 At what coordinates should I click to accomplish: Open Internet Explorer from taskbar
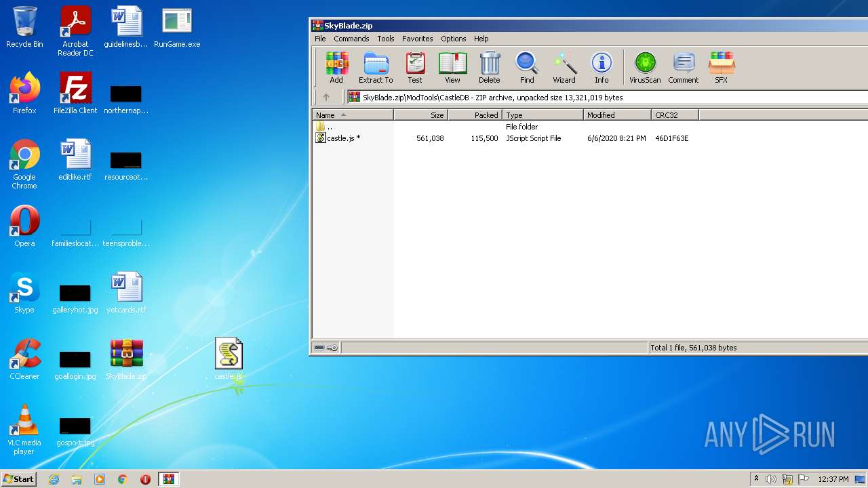[54, 479]
